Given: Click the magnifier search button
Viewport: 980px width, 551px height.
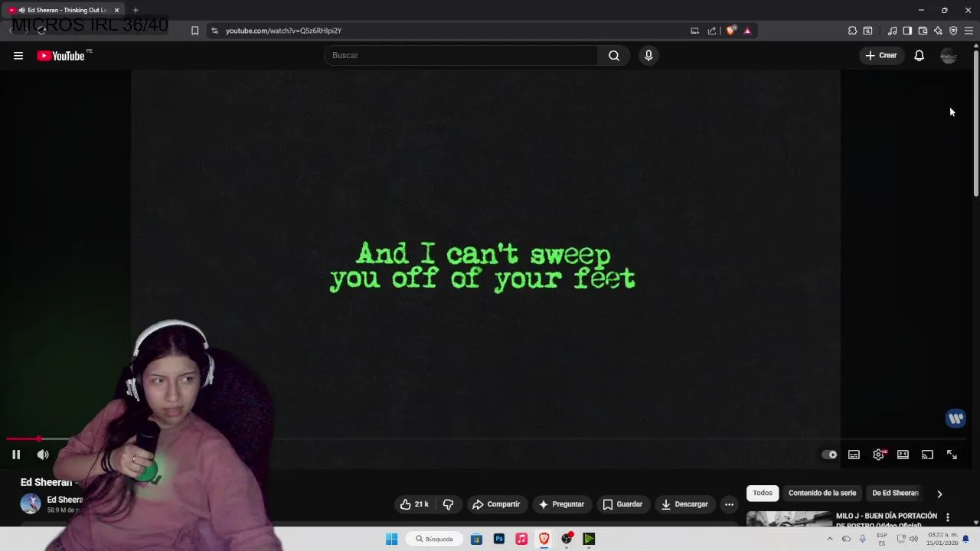Looking at the screenshot, I should click(x=614, y=55).
